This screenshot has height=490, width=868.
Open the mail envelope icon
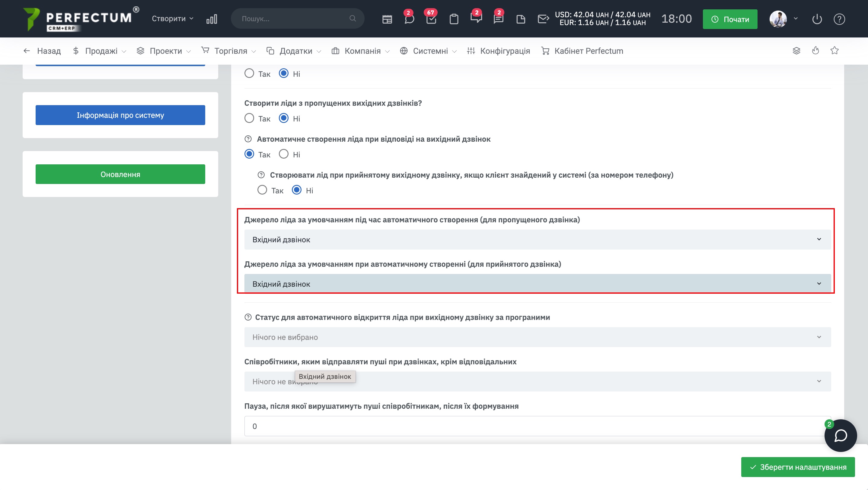[x=543, y=19]
